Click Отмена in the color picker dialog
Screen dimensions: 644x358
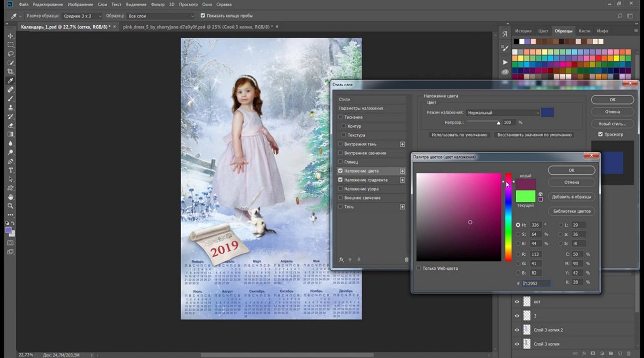[x=572, y=182]
